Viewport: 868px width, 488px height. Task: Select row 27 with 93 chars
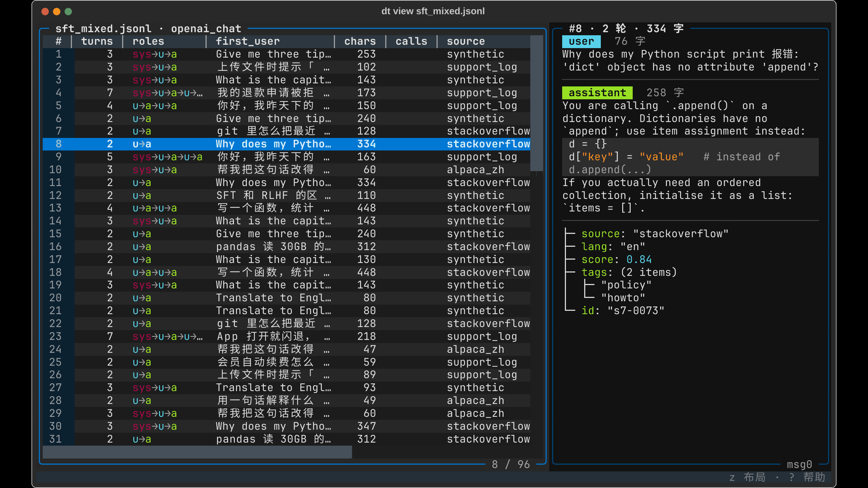287,388
